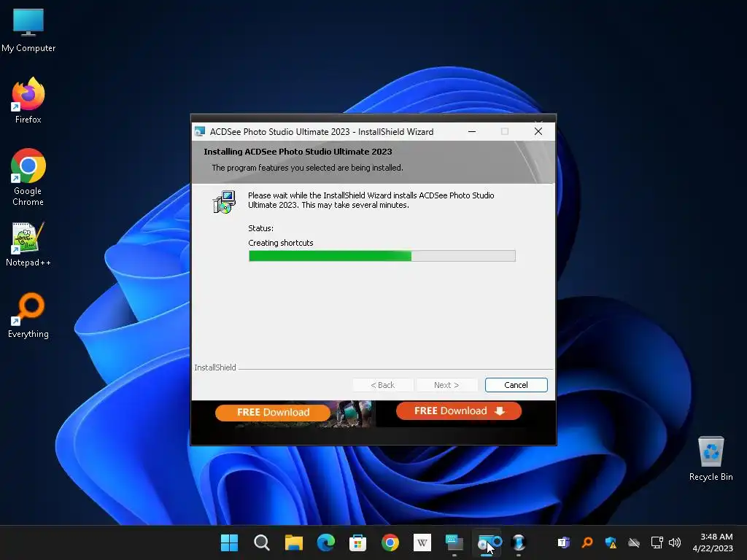Open Microsoft Teams tray icon
The height and width of the screenshot is (560, 747).
[564, 542]
